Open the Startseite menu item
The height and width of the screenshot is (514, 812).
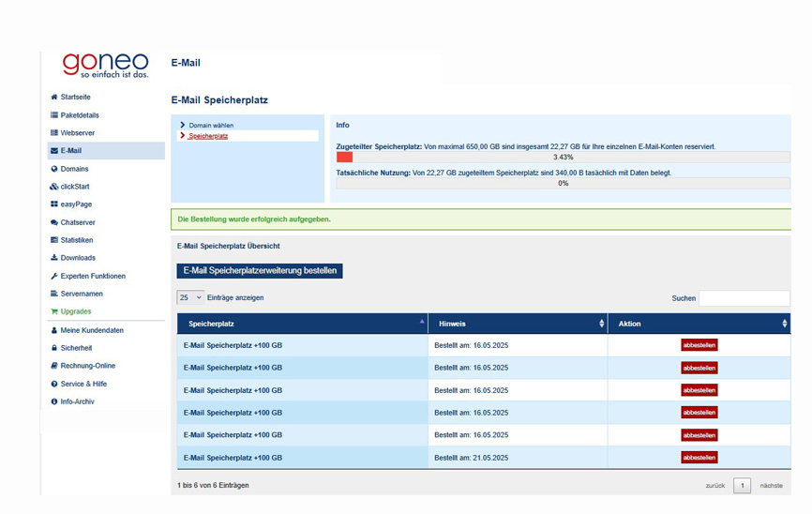(x=76, y=97)
